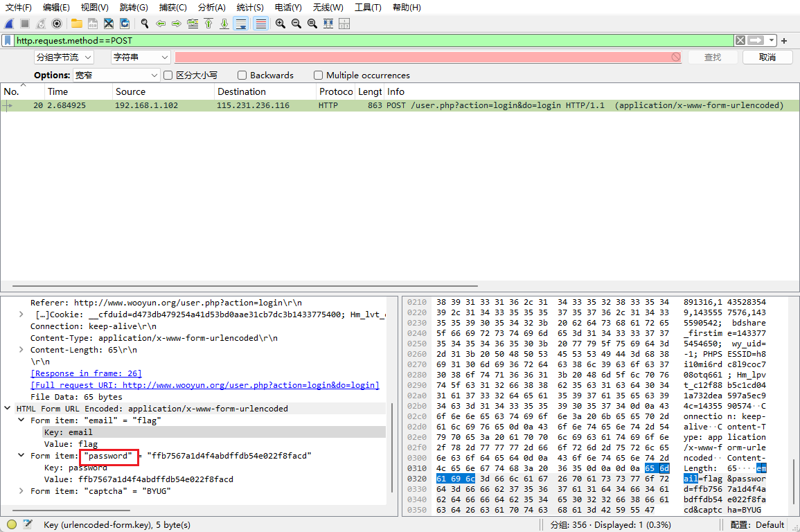Screen dimensions: 800x532
Task: Open Capture options via the gear icon
Action: [55, 23]
